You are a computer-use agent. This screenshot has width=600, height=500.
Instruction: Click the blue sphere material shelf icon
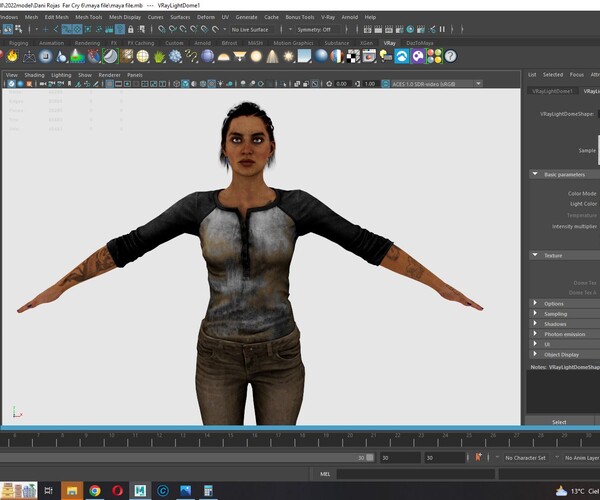coord(321,56)
